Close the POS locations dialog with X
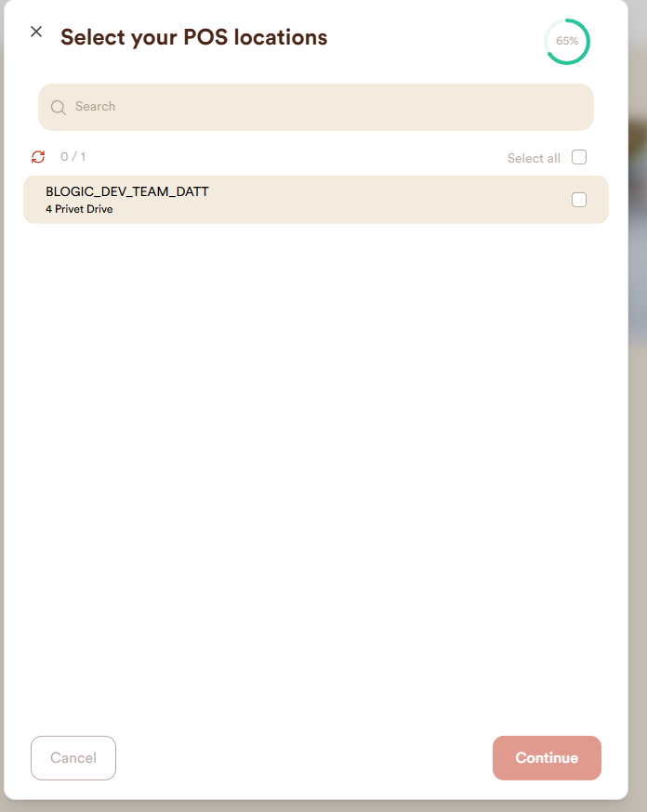Viewport: 647px width, 812px height. [36, 32]
